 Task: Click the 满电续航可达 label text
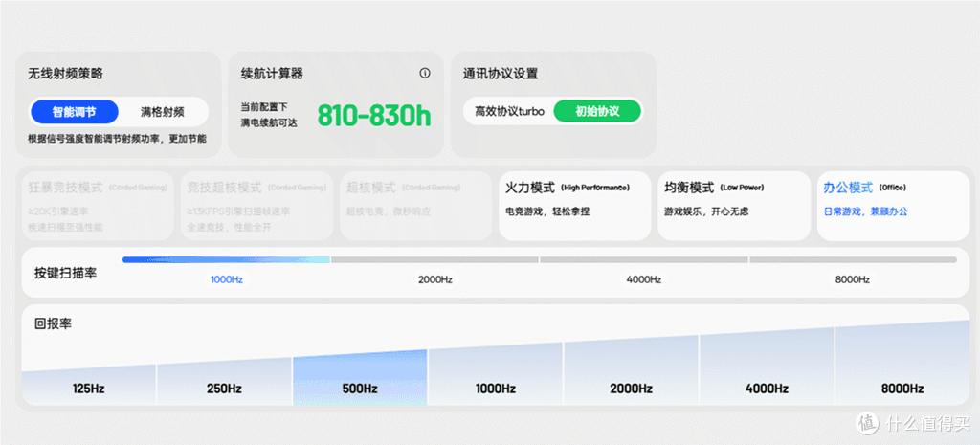(269, 122)
